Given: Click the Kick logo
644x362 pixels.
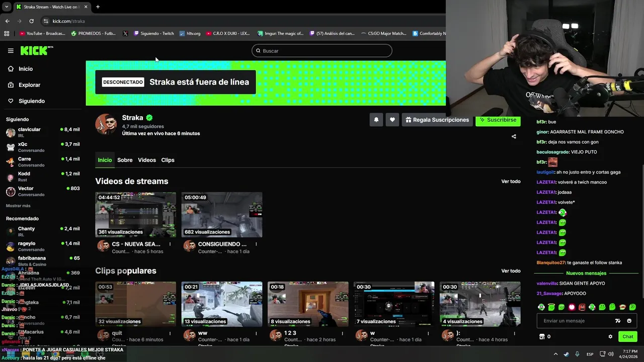Looking at the screenshot, I should click(36, 50).
